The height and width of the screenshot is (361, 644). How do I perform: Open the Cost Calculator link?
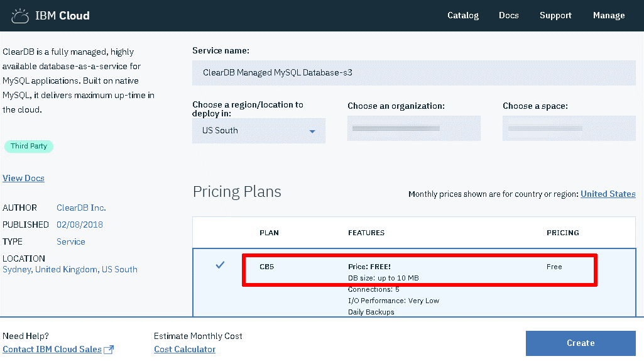(x=185, y=350)
